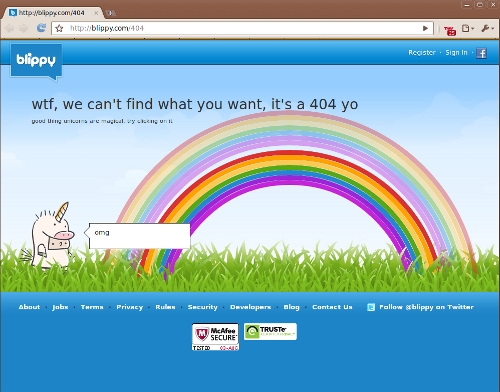Open the Privacy footer link
The height and width of the screenshot is (392, 500).
(x=129, y=307)
